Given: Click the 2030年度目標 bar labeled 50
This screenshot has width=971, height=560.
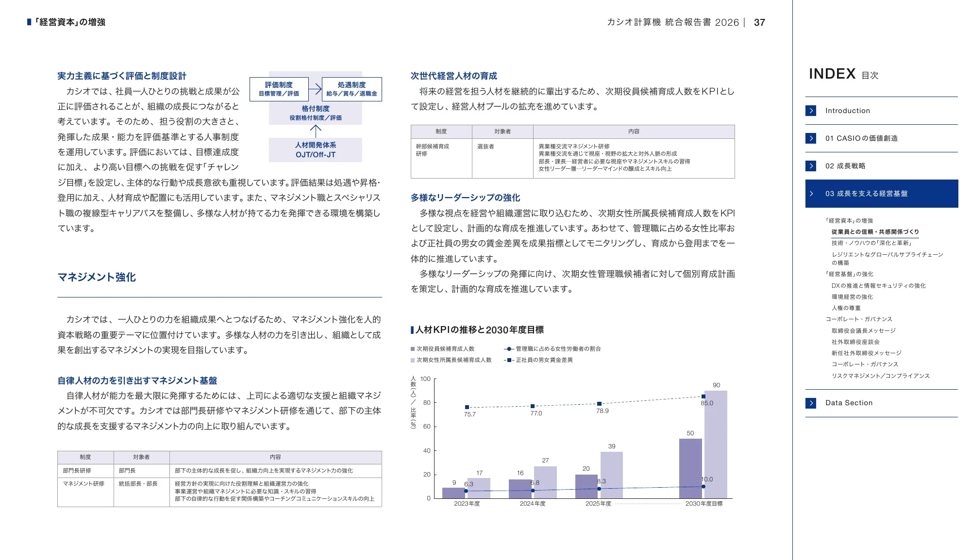Looking at the screenshot, I should (690, 468).
